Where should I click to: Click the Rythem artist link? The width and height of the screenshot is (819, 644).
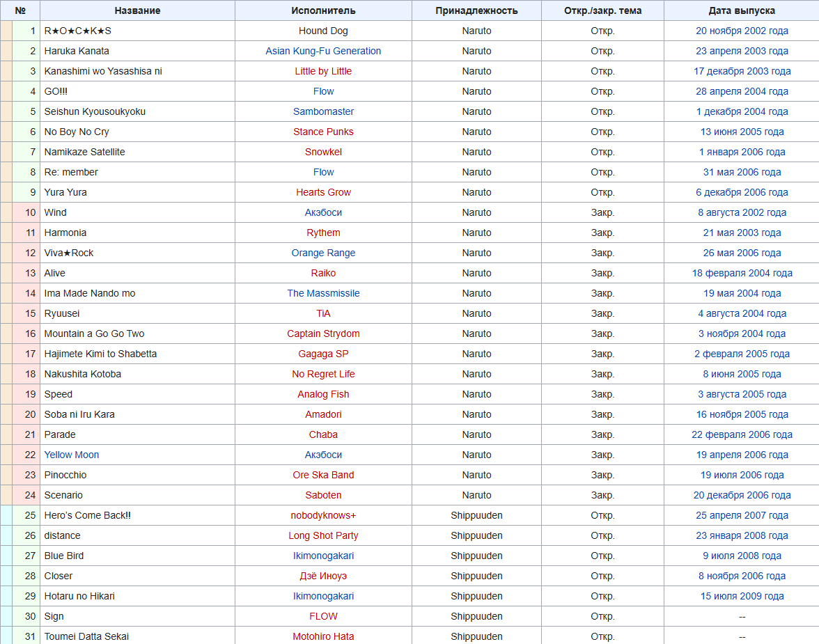pos(323,233)
